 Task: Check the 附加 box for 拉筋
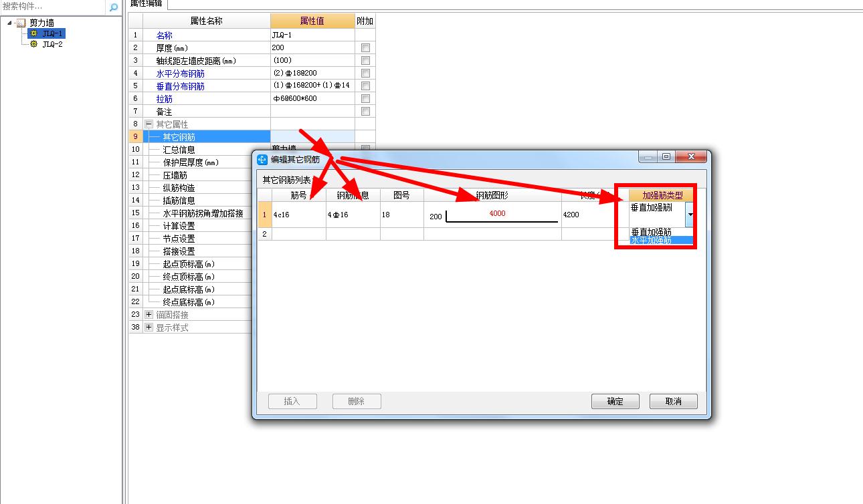click(365, 98)
